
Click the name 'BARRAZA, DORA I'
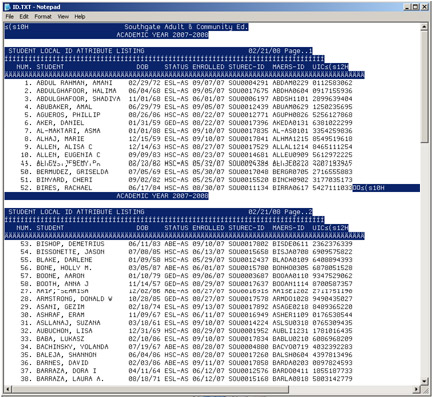66,371
